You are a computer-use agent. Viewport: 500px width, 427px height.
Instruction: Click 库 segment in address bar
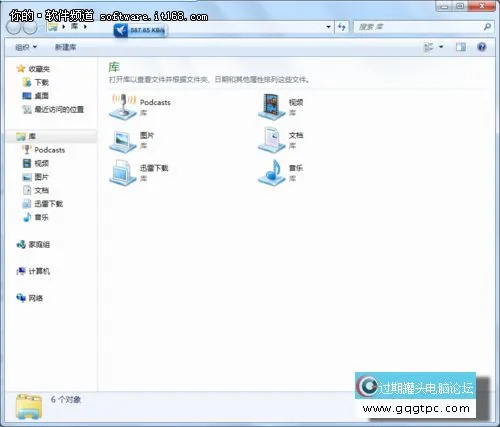75,26
